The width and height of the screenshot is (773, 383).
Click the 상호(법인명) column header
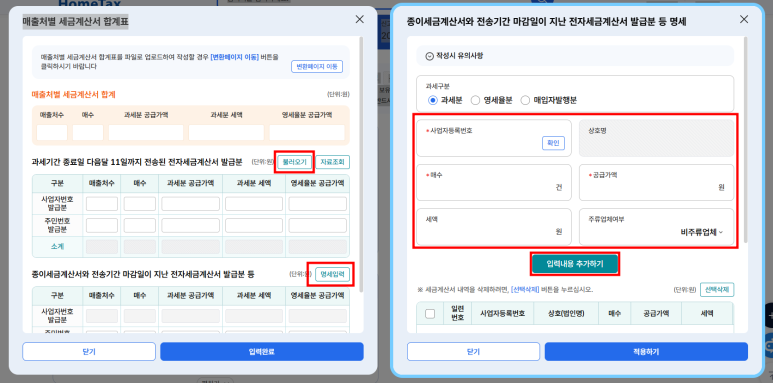point(566,313)
